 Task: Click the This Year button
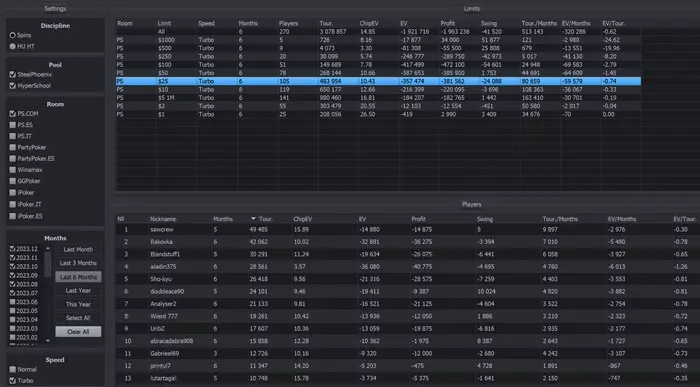tap(78, 304)
